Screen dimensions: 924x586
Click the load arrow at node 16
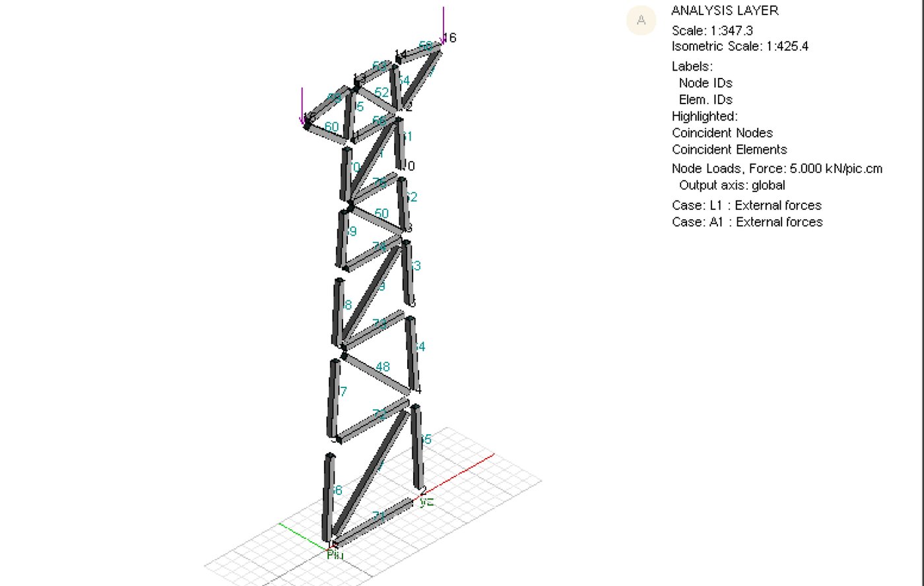coord(444,25)
